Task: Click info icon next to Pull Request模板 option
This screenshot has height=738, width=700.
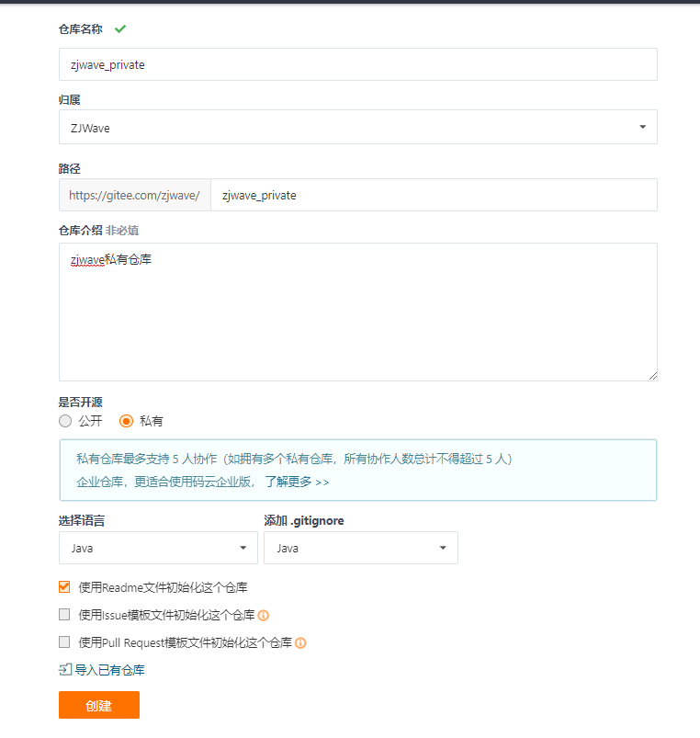Action: click(x=300, y=642)
